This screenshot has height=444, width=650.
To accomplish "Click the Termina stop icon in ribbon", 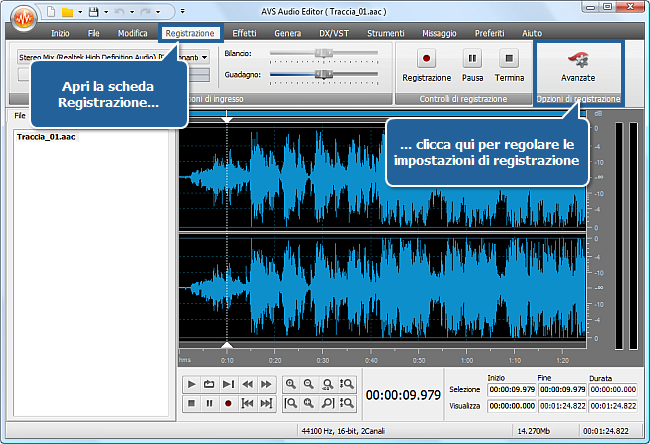I will click(x=509, y=59).
